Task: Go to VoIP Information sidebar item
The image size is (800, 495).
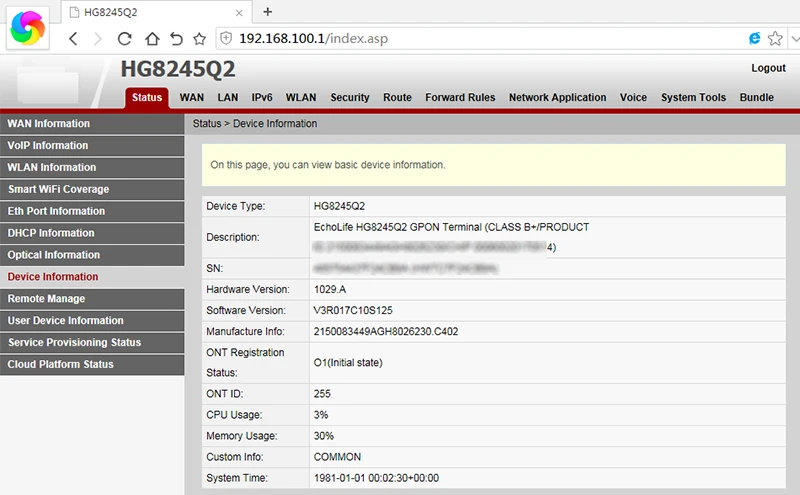Action: 92,145
